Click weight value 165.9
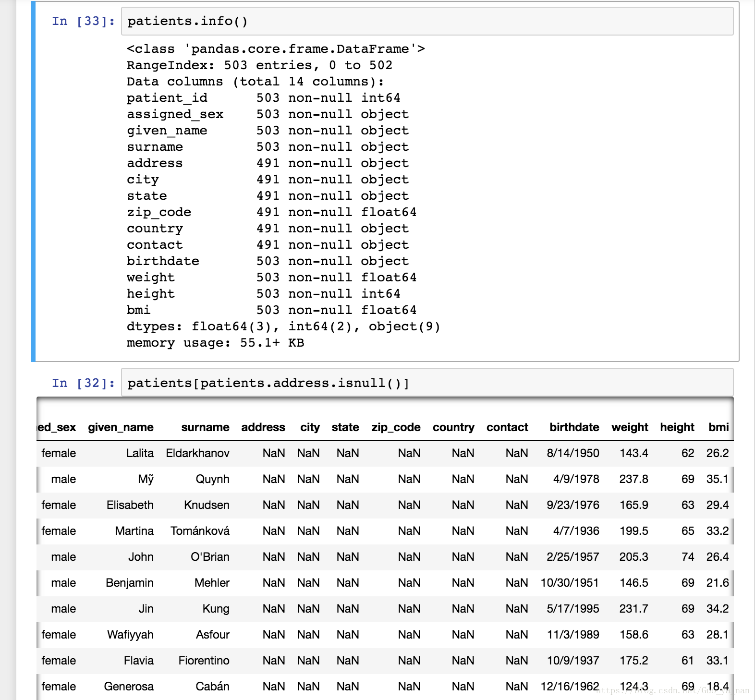The height and width of the screenshot is (700, 755). click(633, 505)
